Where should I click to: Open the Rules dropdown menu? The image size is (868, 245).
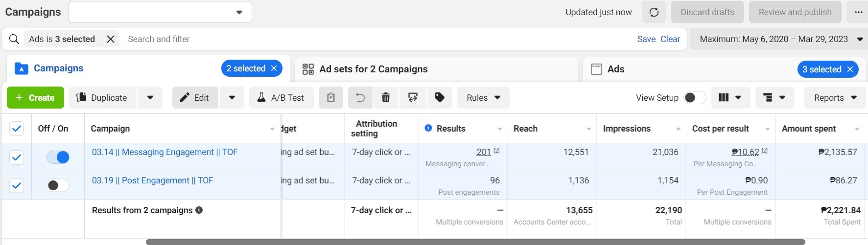[483, 98]
